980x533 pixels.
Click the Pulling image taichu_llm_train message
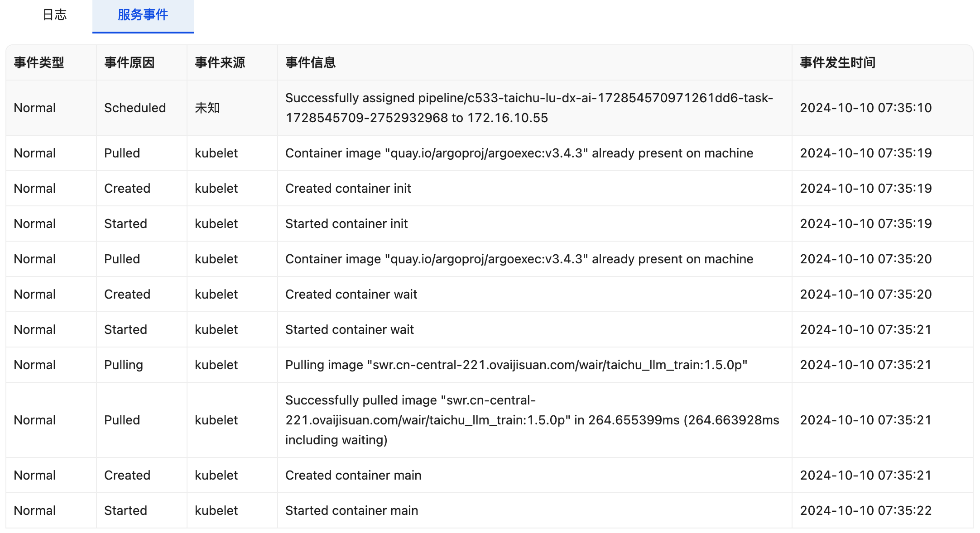click(x=516, y=365)
